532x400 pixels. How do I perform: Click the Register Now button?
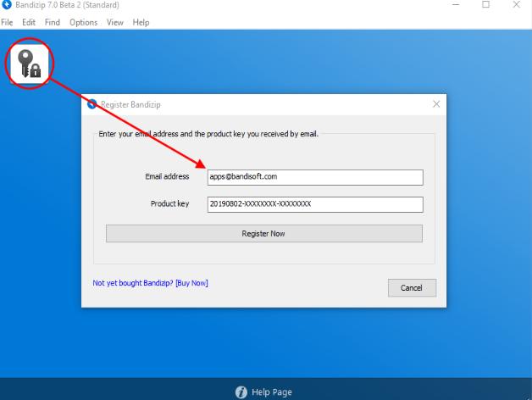pos(264,234)
